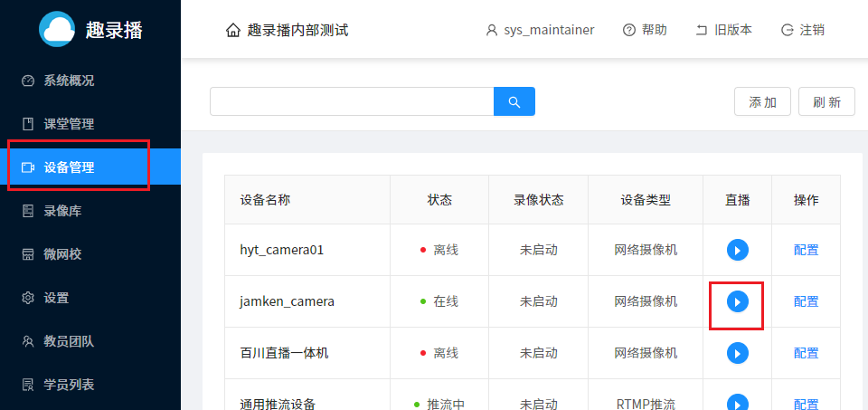Open 配置 for 百川直播一体机
This screenshot has width=868, height=410.
pos(806,353)
